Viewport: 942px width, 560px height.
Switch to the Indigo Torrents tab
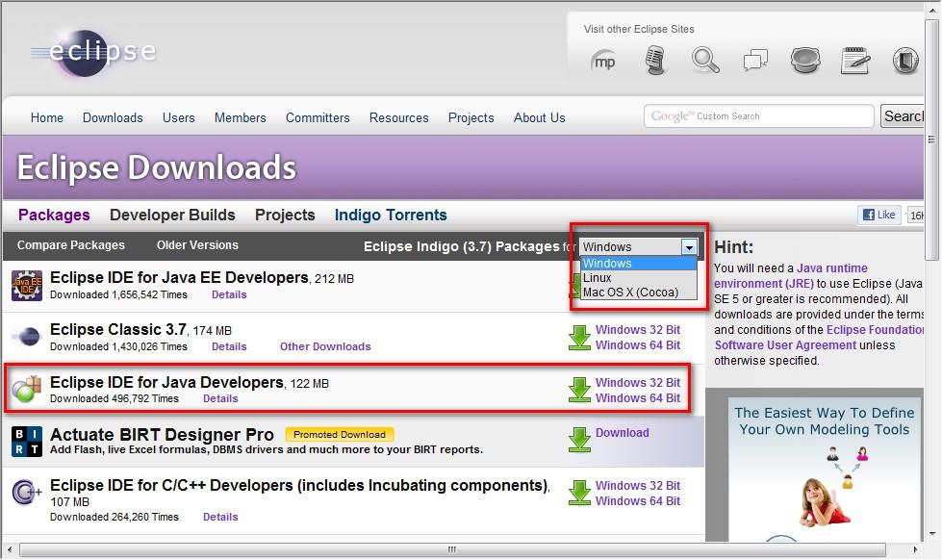[x=391, y=216]
